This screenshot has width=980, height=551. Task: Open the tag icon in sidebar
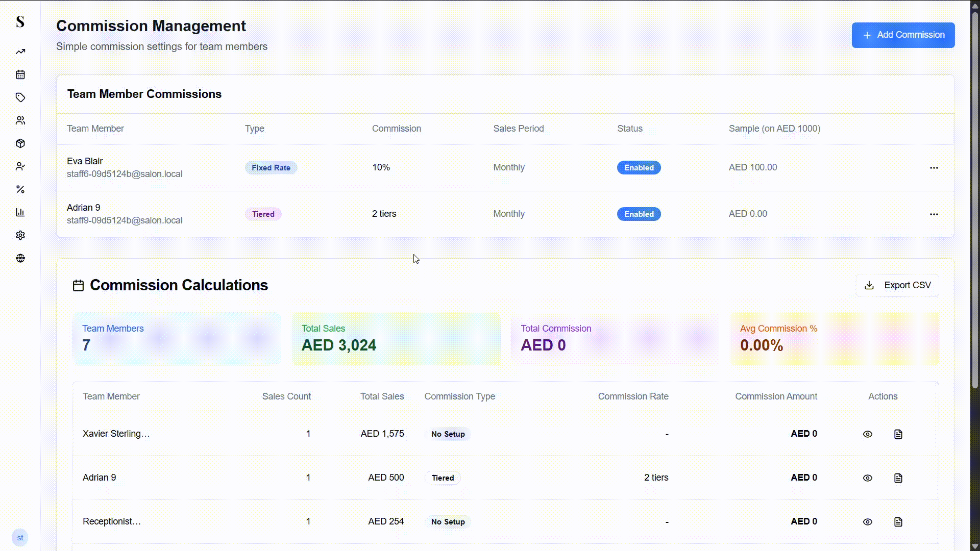point(20,97)
